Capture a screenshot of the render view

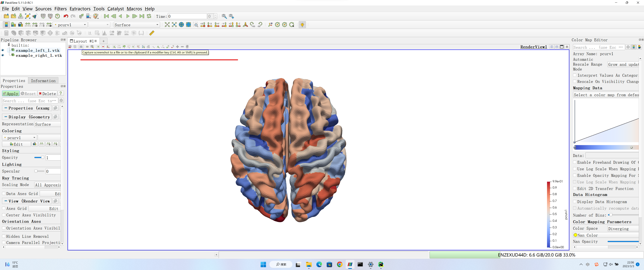click(81, 46)
